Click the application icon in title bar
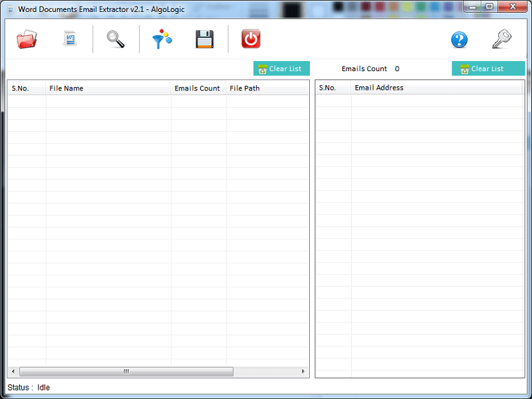This screenshot has height=399, width=532. 10,9
